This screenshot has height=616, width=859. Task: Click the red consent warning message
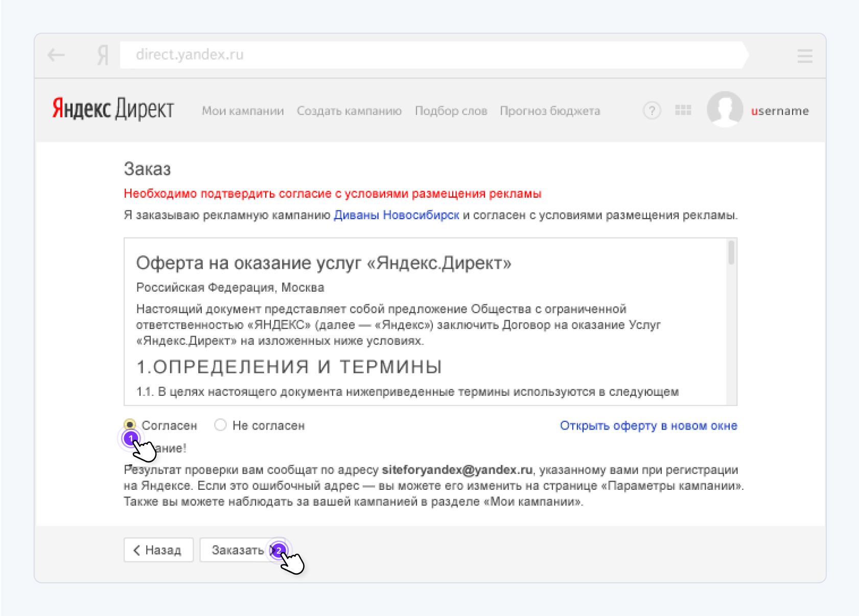[333, 194]
